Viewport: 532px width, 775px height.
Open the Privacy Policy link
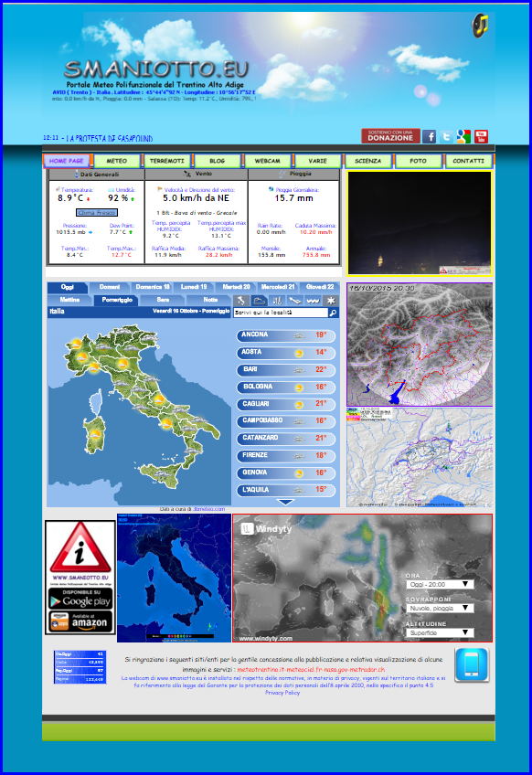[x=282, y=693]
